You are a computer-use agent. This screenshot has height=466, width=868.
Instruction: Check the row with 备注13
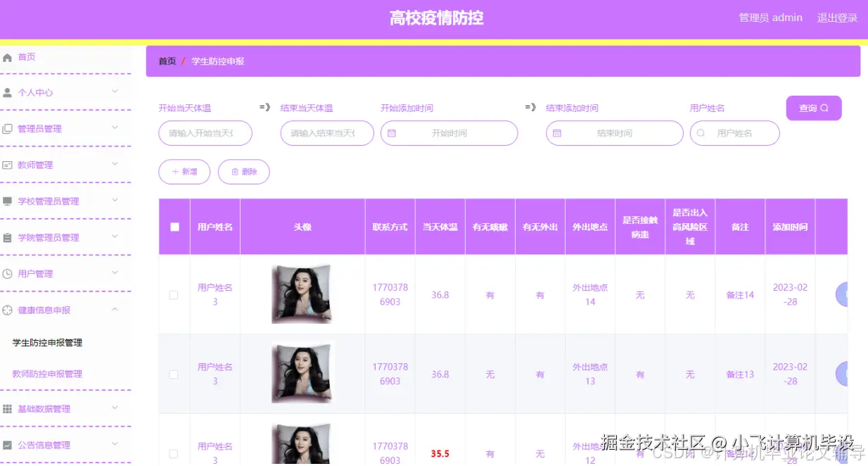point(174,374)
